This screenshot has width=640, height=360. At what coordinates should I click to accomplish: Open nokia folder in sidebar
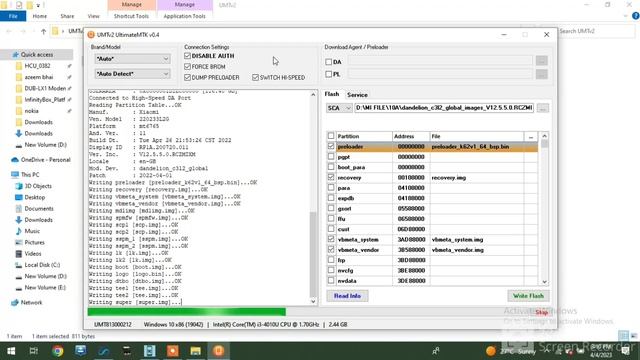(x=31, y=111)
